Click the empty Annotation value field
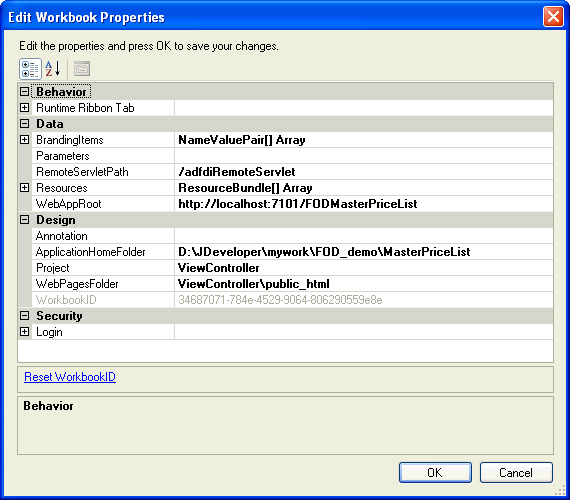 (x=364, y=236)
